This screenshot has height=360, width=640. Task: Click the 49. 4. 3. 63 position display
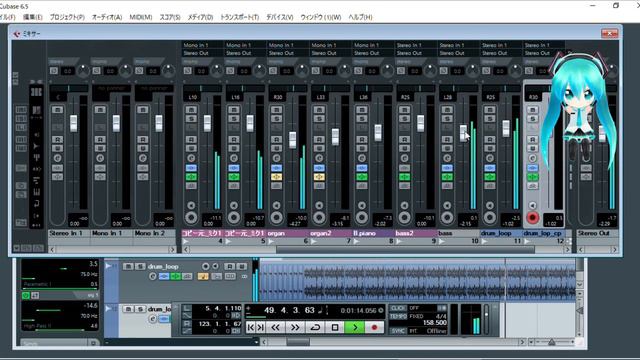coord(290,310)
